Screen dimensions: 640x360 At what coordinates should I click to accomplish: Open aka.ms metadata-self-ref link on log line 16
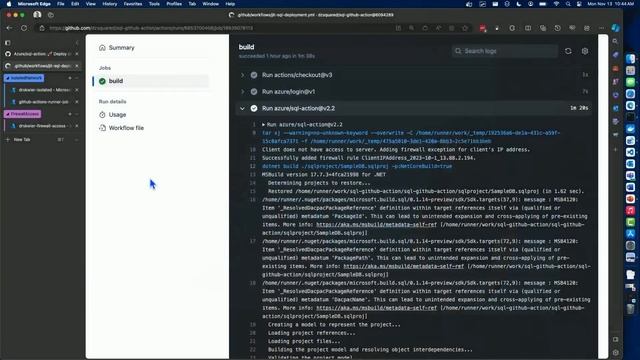coord(376,224)
